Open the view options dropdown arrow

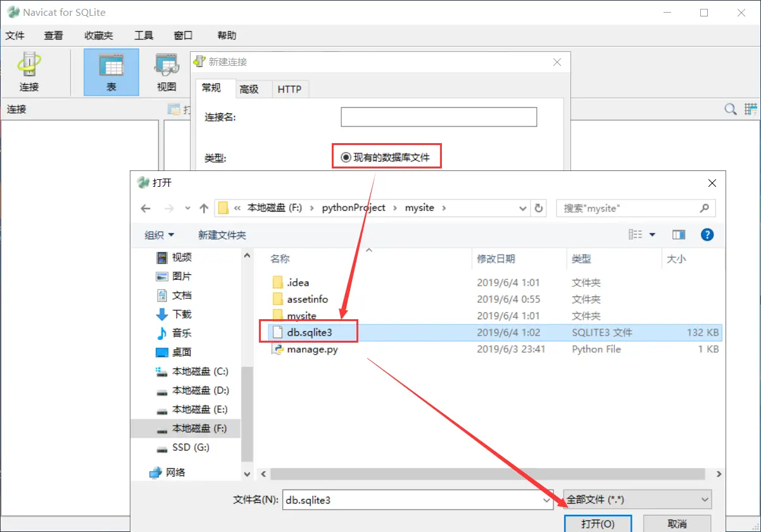pyautogui.click(x=652, y=235)
